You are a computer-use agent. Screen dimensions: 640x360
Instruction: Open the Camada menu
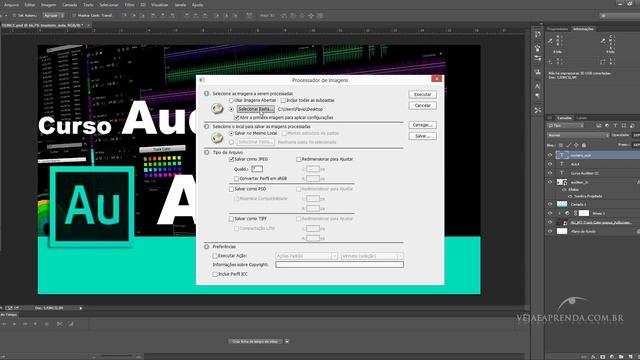click(69, 5)
